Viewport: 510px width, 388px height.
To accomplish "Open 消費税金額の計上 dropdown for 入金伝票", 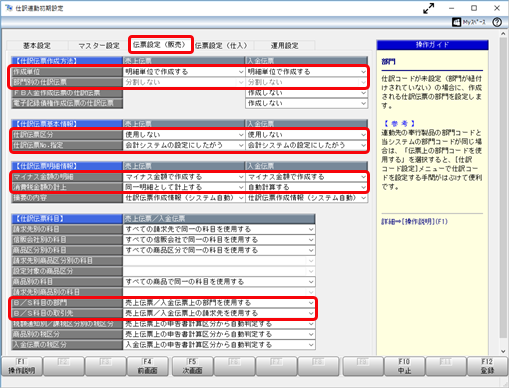I will point(306,187).
